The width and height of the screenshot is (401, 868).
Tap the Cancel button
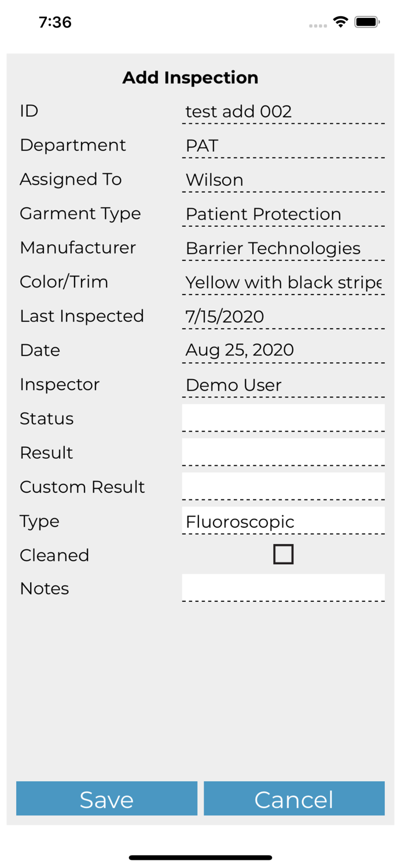tap(294, 799)
